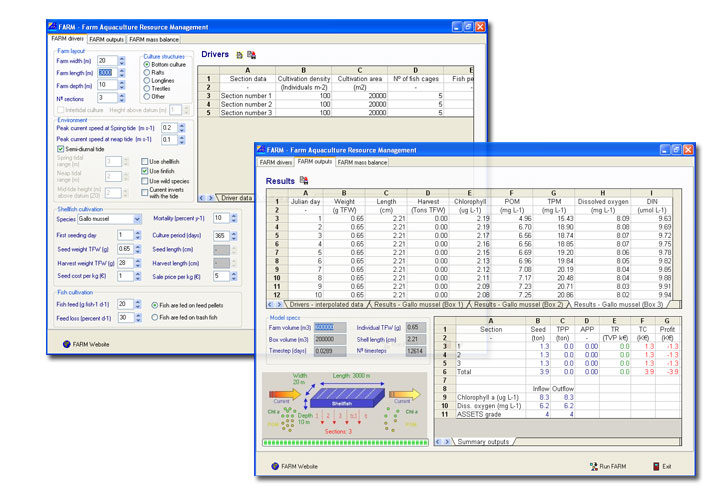Screen dimensions: 720x500
Task: Click the Run FARM button
Action: 608,466
